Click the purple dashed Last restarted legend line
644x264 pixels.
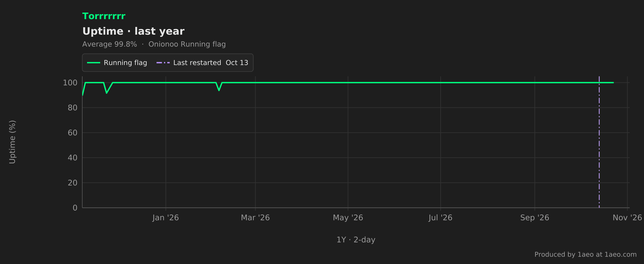click(163, 63)
